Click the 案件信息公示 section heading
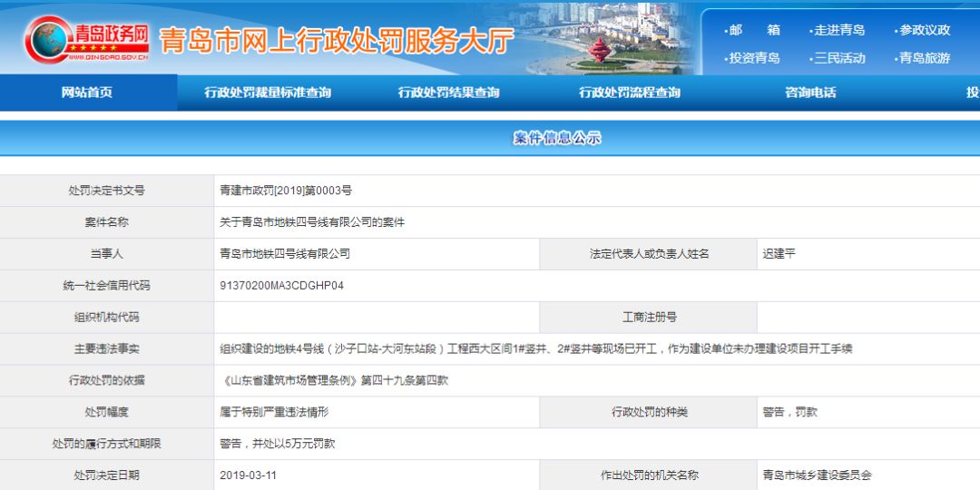Screen dimensions: 980x490 click(557, 138)
